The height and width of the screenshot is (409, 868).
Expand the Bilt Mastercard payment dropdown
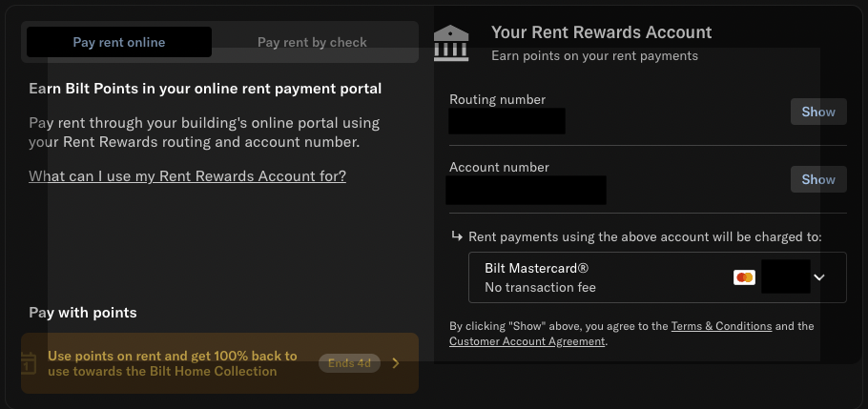pos(657,277)
